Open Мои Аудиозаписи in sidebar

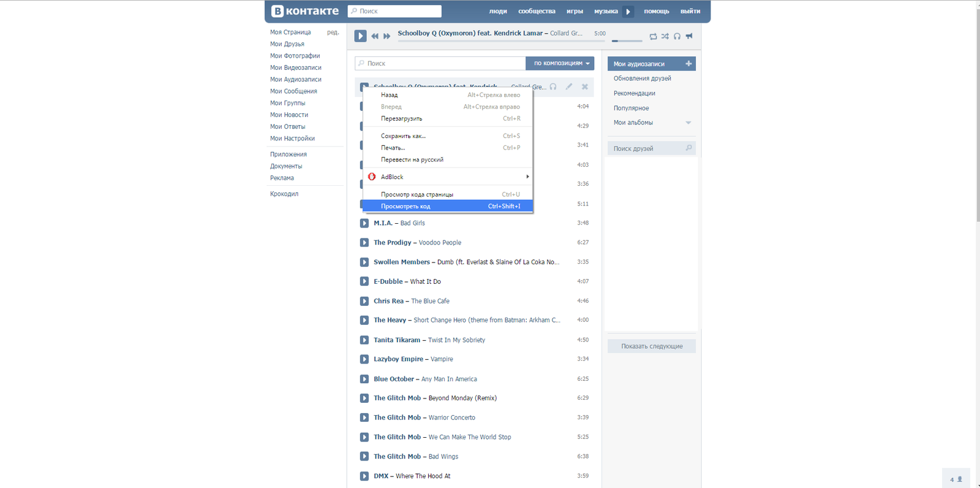(296, 79)
